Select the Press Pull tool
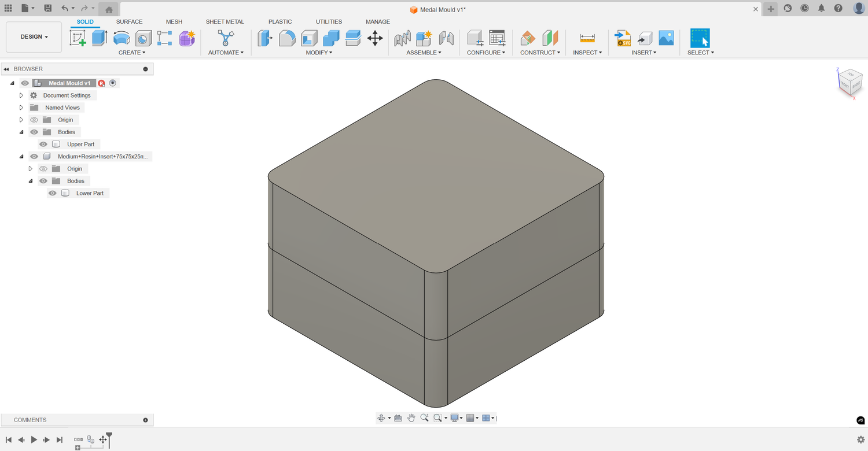Viewport: 868px width, 451px height. 265,38
